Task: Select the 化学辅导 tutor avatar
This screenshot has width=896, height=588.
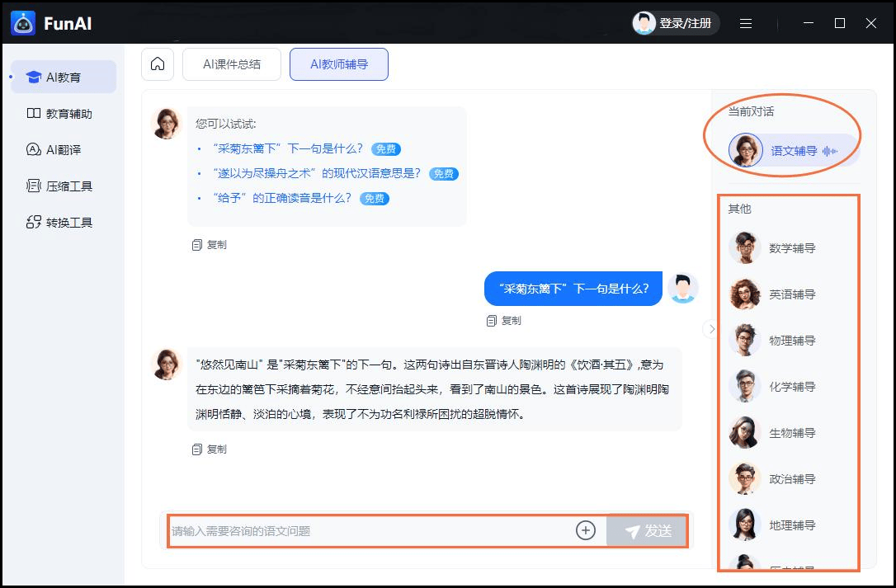Action: pos(744,386)
